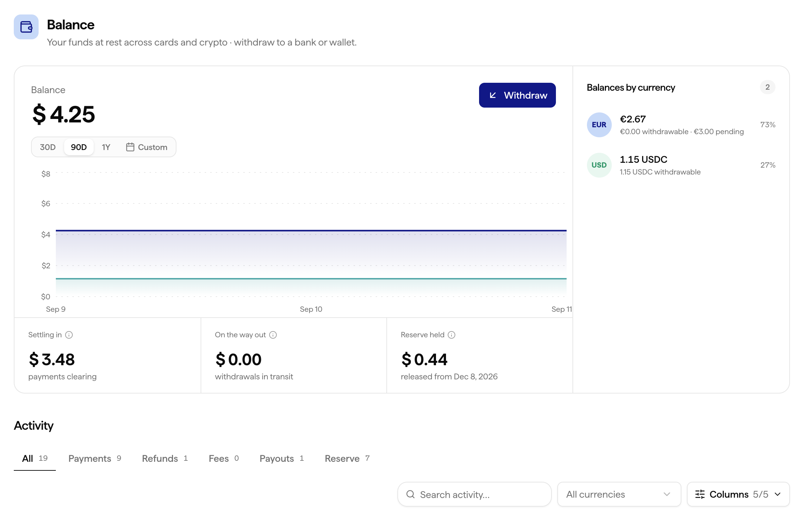This screenshot has width=812, height=518.
Task: Select the 90D time range
Action: coord(79,147)
